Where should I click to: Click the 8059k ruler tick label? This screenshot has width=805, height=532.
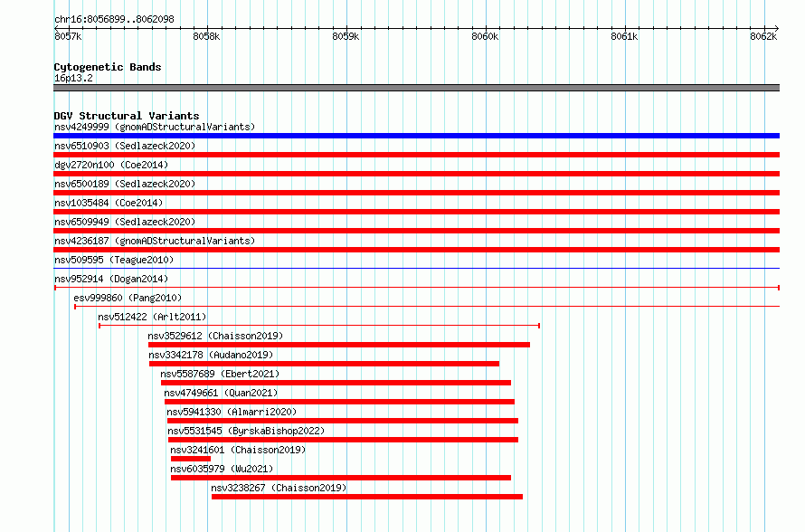pos(346,36)
